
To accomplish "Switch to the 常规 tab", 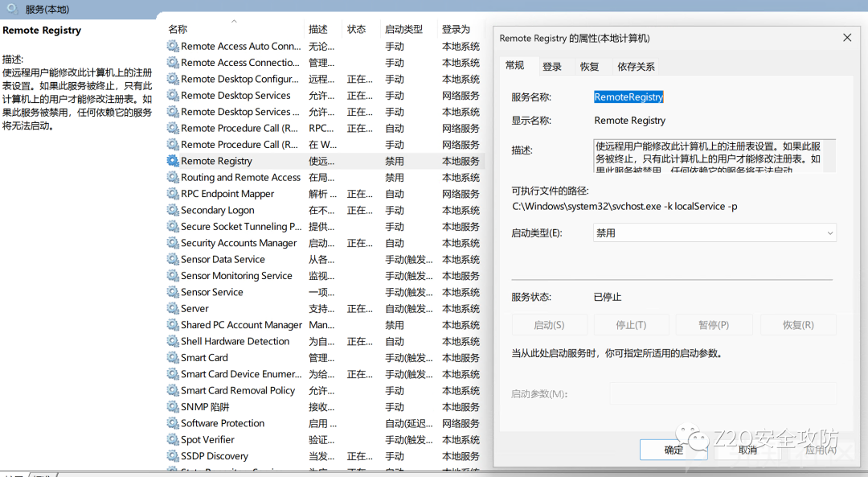I will (515, 65).
